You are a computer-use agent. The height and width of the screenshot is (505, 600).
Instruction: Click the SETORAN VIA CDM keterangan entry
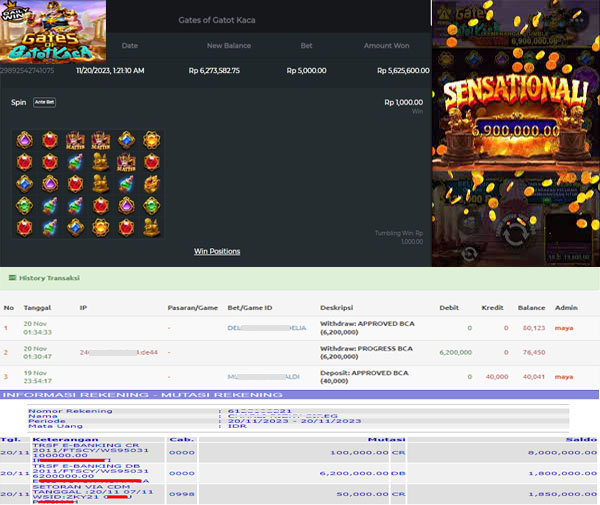tap(93, 494)
